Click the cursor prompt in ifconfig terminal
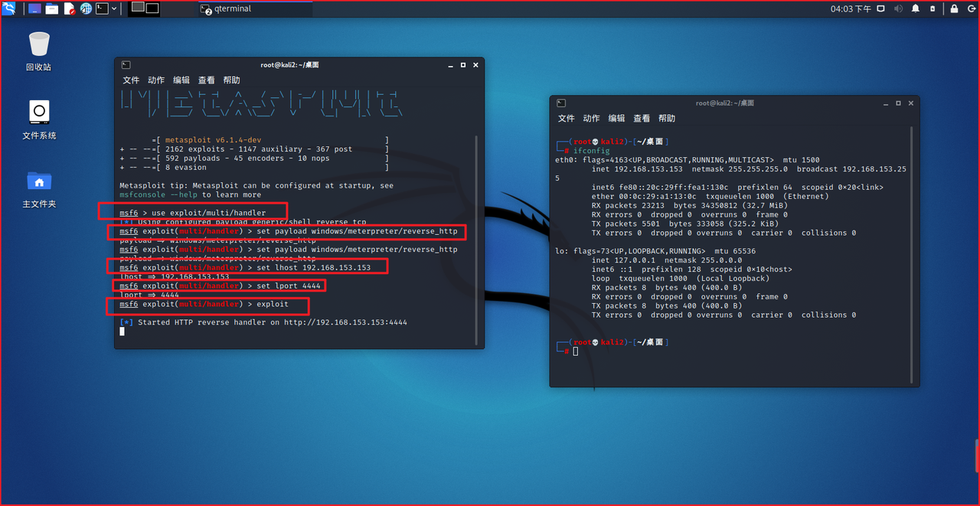Image resolution: width=980 pixels, height=506 pixels. 575,351
